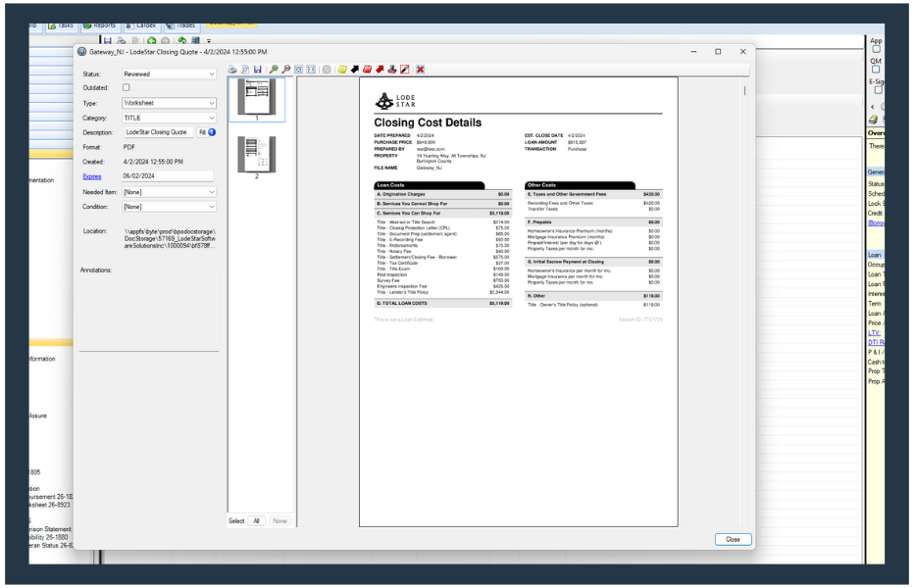The image size is (915, 588).
Task: Click the Expires link label
Action: click(91, 176)
